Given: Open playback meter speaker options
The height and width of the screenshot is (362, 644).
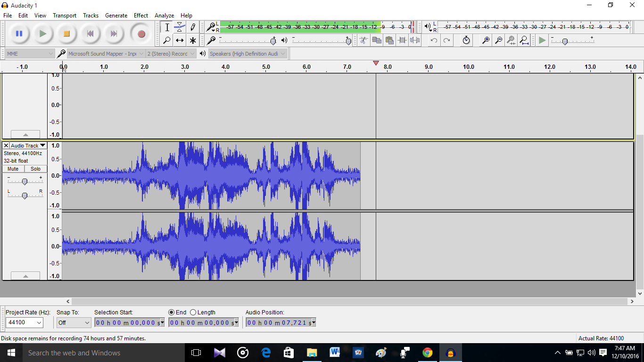Looking at the screenshot, I should pos(428,27).
